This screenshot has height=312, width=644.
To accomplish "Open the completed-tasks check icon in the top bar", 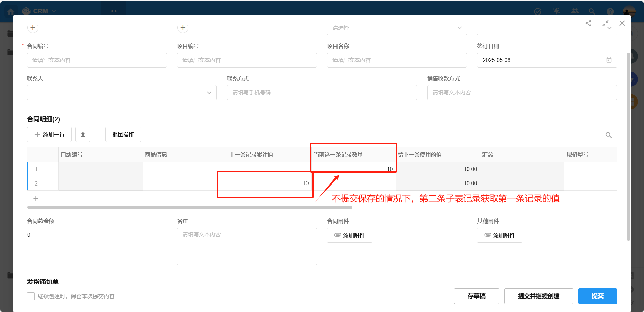I will click(538, 11).
